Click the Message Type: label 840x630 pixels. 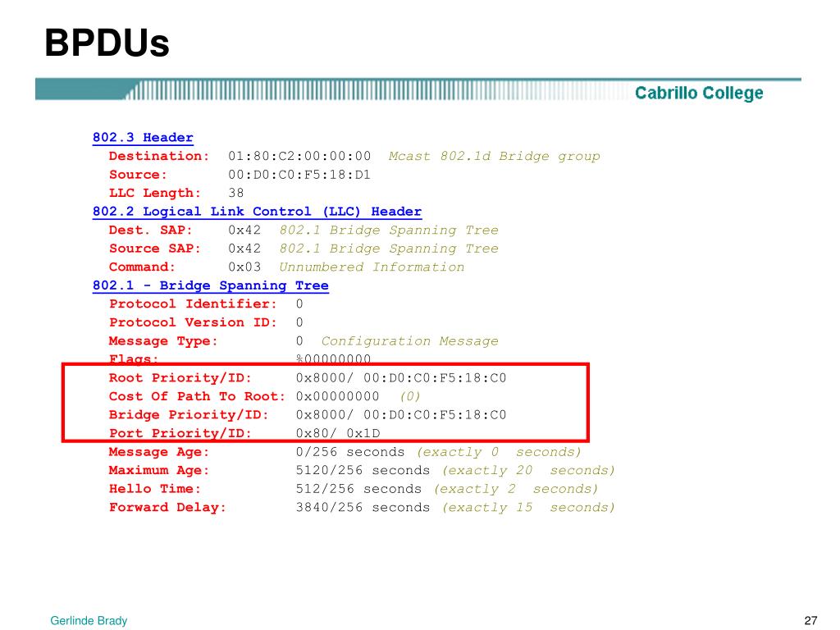click(163, 341)
